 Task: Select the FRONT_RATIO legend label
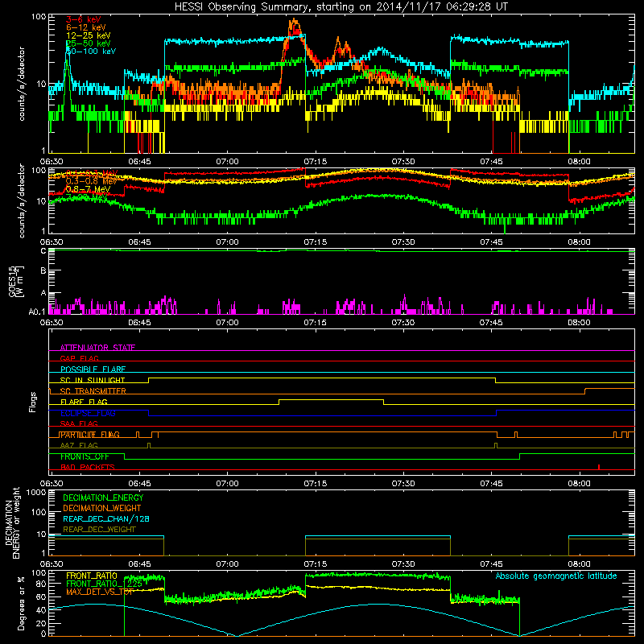pos(92,576)
